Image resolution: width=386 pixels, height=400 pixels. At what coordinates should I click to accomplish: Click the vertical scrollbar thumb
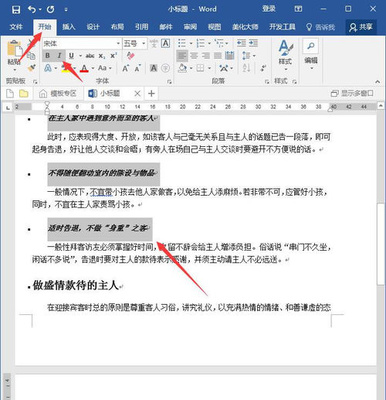click(x=381, y=243)
